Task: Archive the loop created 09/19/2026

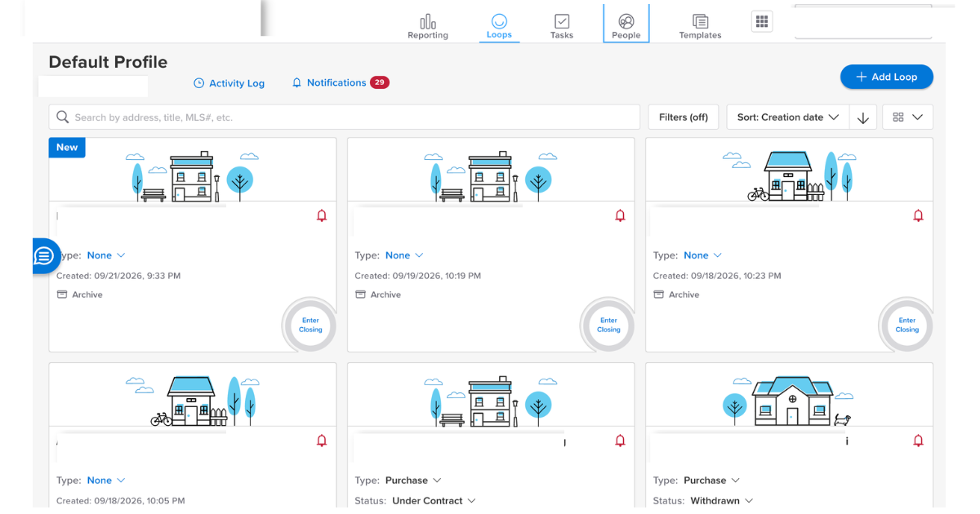Action: pyautogui.click(x=378, y=295)
